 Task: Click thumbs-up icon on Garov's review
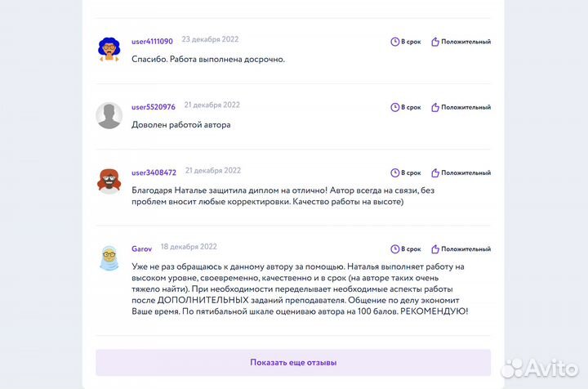pyautogui.click(x=435, y=248)
